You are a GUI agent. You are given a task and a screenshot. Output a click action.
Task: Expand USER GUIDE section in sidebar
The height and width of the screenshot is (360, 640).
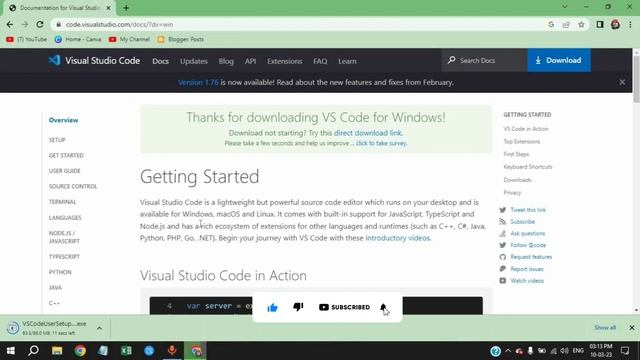(x=64, y=171)
